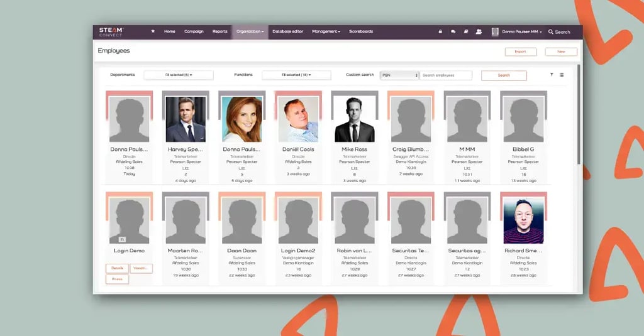Click the 'Employees' page heading

(114, 51)
